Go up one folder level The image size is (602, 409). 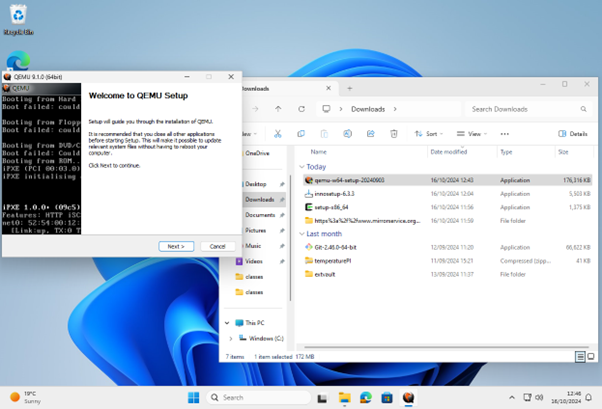coord(279,109)
